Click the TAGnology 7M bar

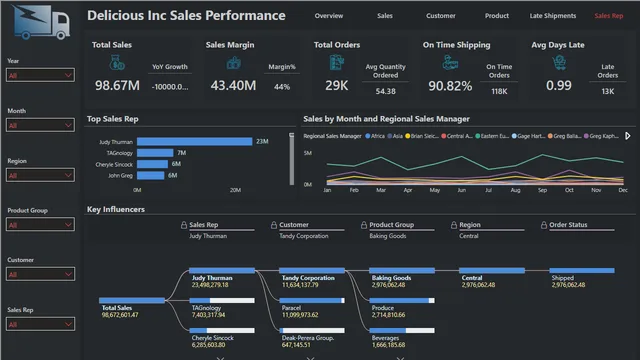[x=155, y=153]
